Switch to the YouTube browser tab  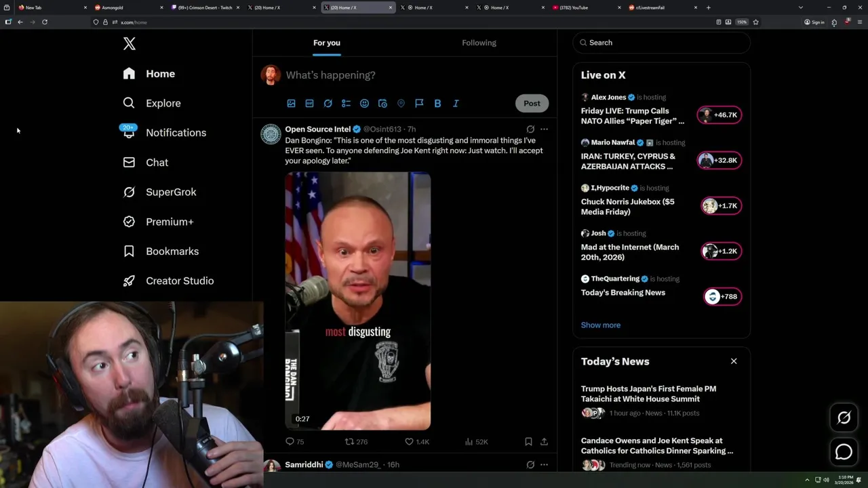pyautogui.click(x=585, y=7)
